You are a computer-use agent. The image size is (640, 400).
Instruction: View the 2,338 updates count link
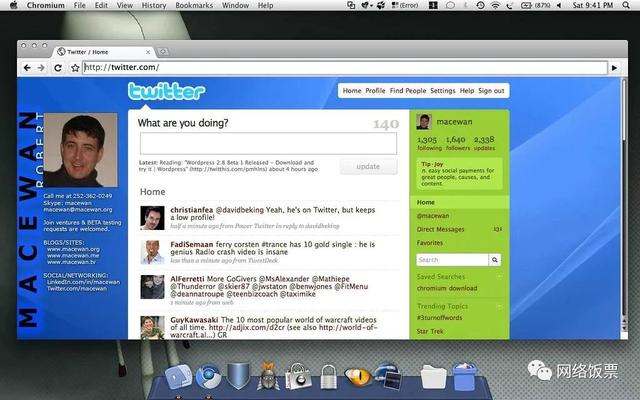point(484,143)
